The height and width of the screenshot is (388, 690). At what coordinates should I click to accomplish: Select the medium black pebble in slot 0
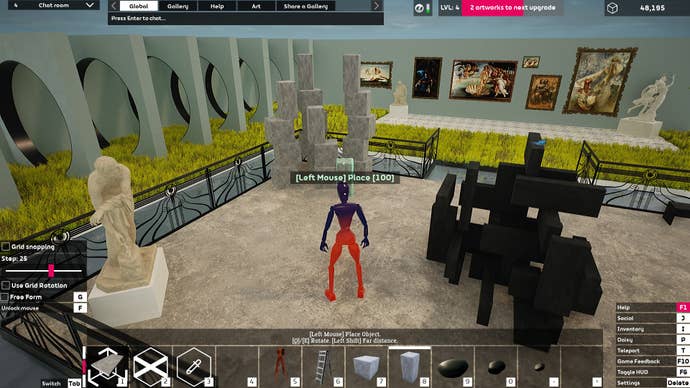(495, 367)
